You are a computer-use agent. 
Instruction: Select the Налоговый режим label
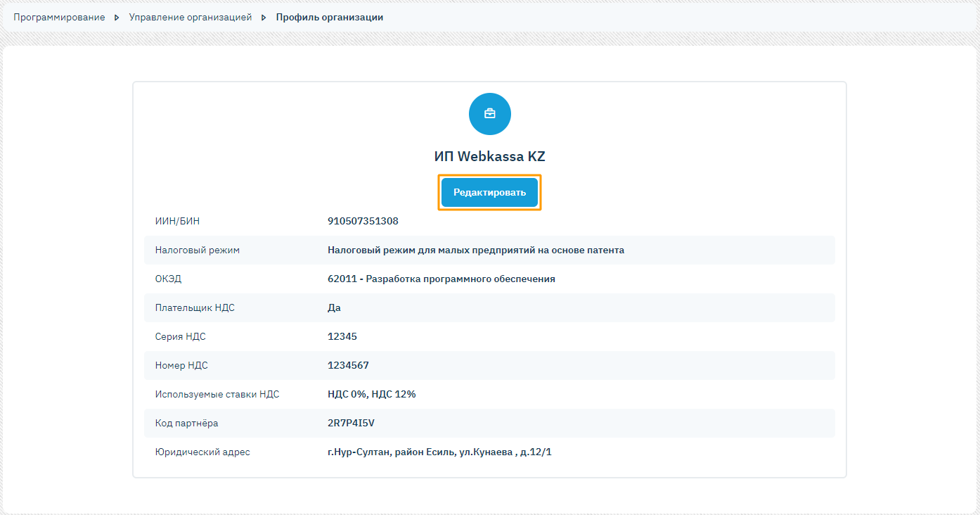coord(197,250)
